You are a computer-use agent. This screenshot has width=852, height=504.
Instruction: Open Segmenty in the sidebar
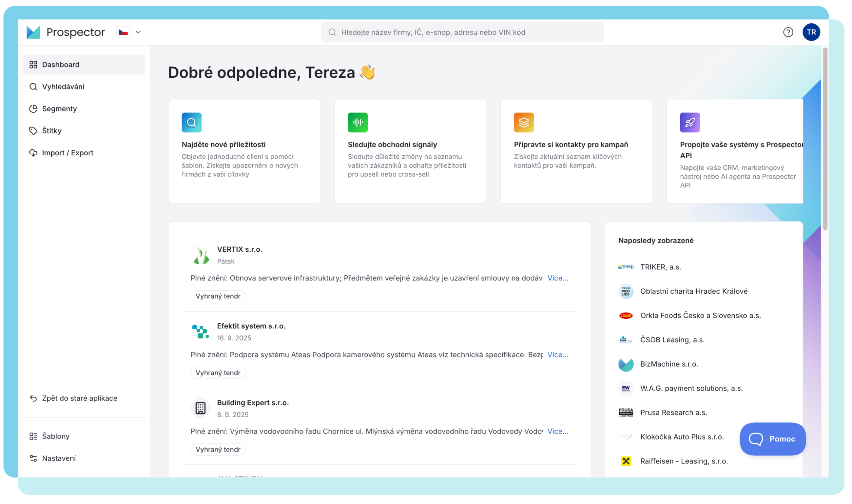click(59, 109)
